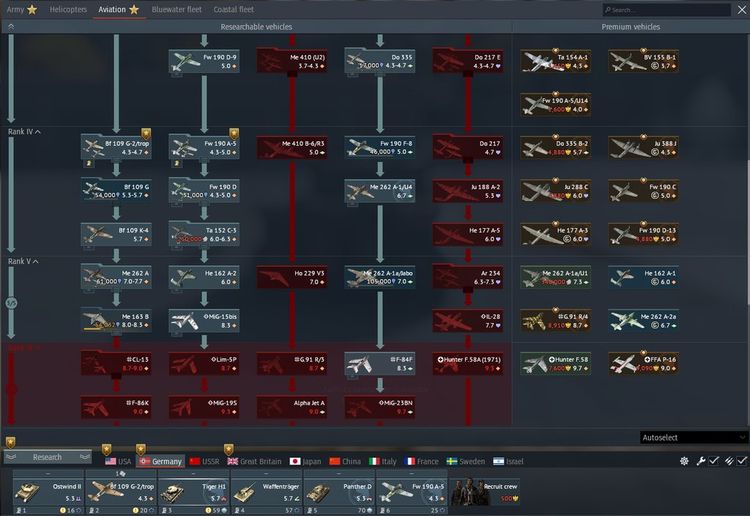Image resolution: width=750 pixels, height=516 pixels.
Task: Choose the premium BV 155 B-1 plane
Action: coord(643,60)
